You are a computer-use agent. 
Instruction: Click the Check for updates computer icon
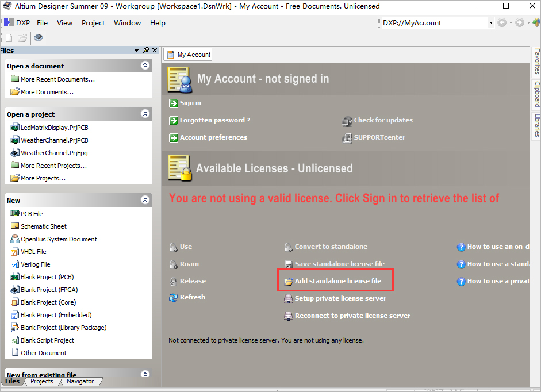(347, 121)
